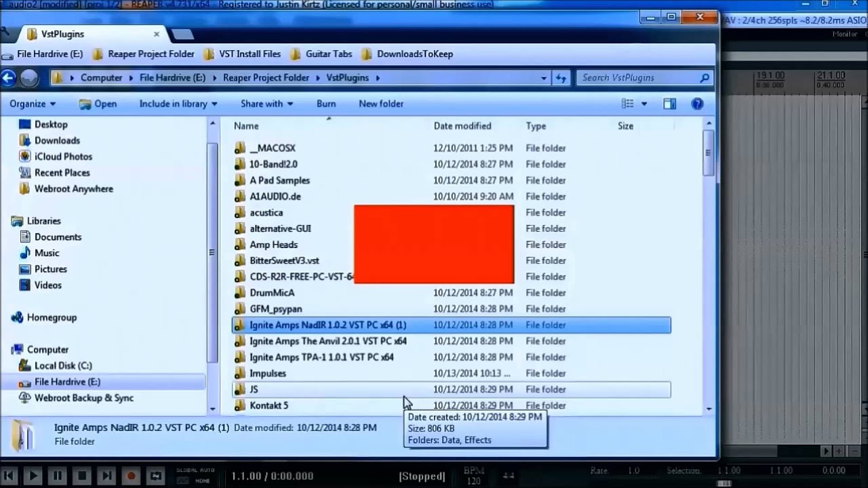Toggle the preview pane icon
This screenshot has width=868, height=488.
click(669, 104)
